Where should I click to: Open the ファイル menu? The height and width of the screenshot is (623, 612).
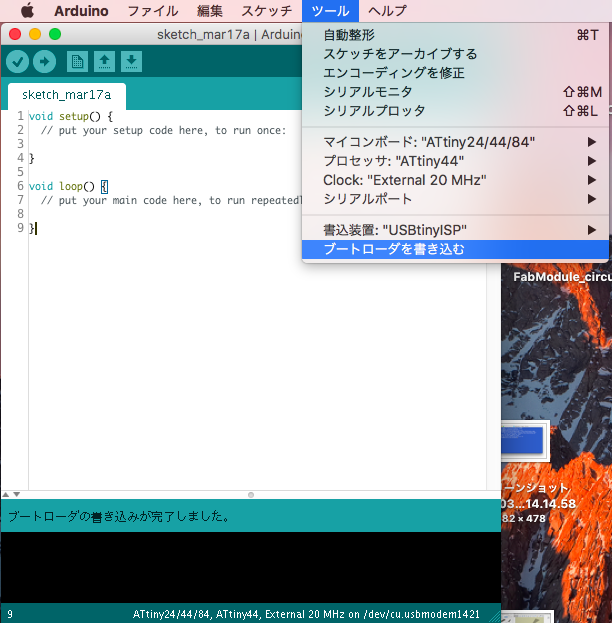[153, 11]
